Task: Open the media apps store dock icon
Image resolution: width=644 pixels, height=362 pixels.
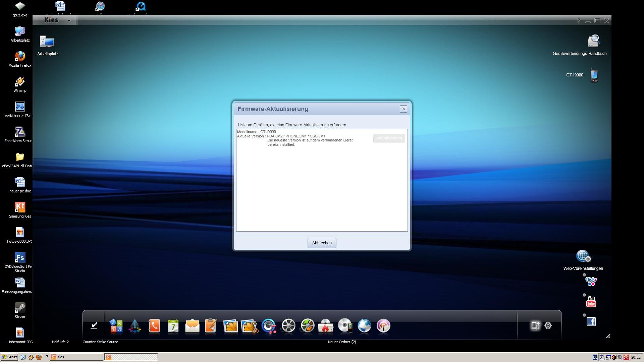Action: coord(116,325)
